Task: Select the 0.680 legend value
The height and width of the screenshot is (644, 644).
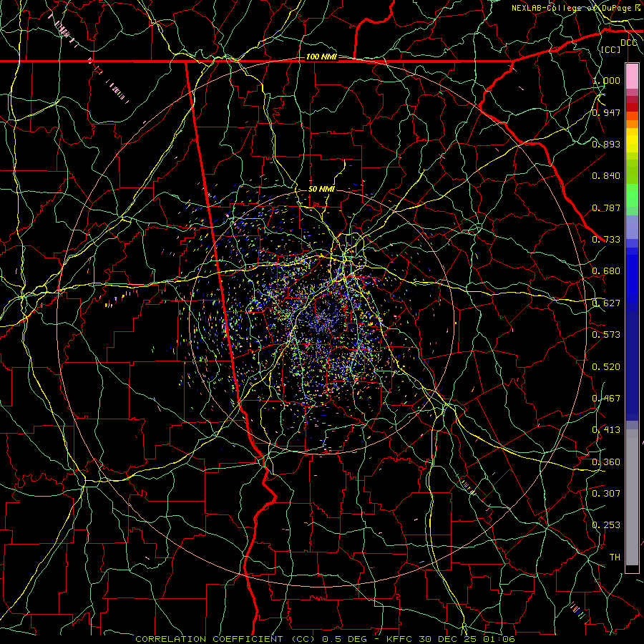Action: pyautogui.click(x=606, y=270)
